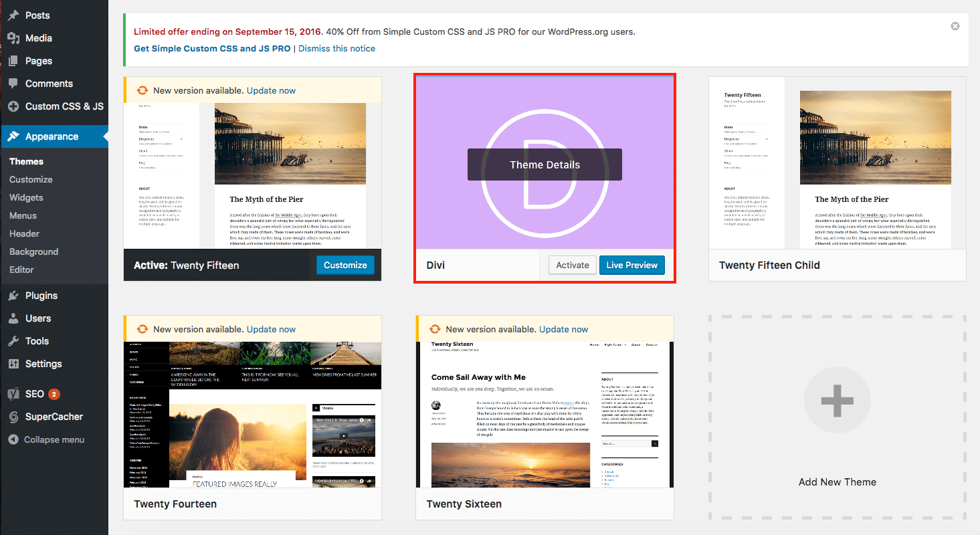The width and height of the screenshot is (980, 535).
Task: Dismiss the limited offer notice
Action: [955, 25]
